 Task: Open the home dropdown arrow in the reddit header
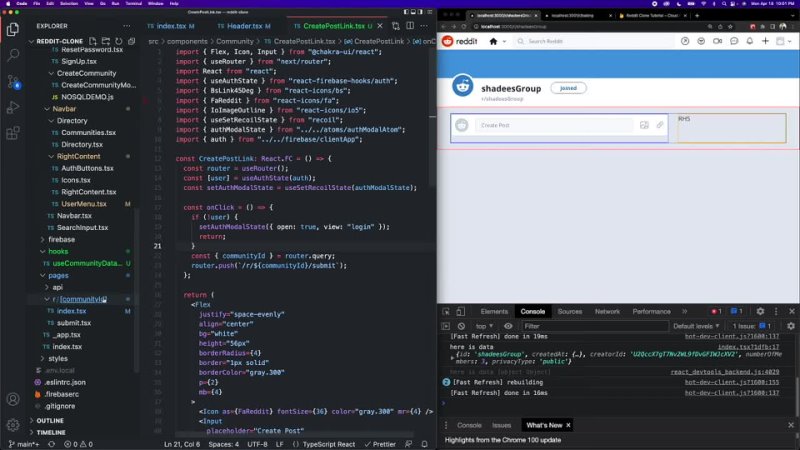pyautogui.click(x=504, y=42)
